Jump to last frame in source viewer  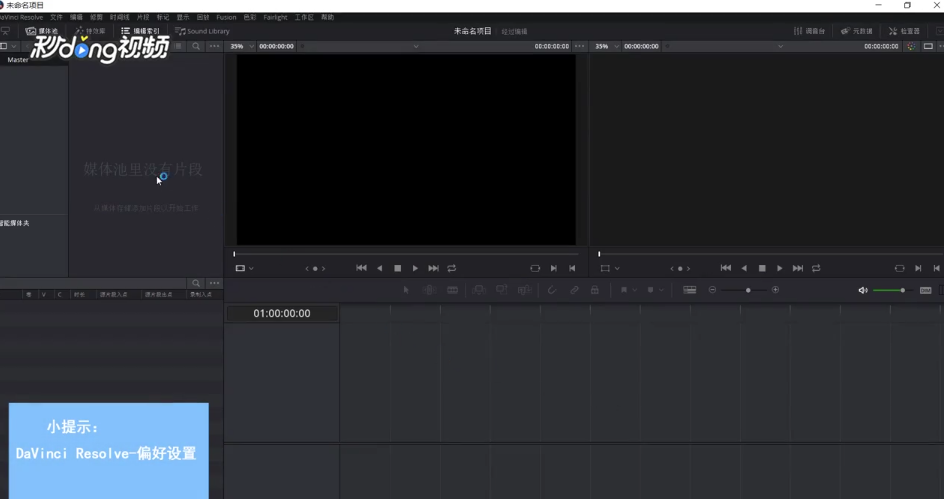(x=433, y=268)
